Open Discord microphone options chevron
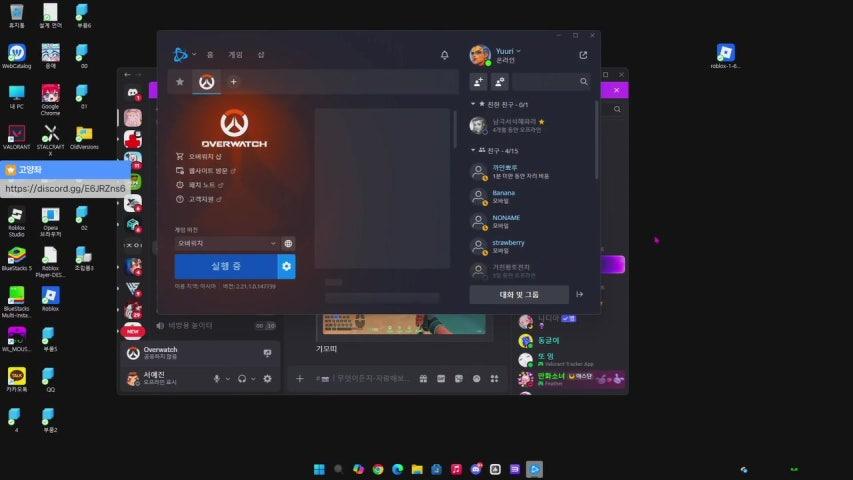853x480 pixels. click(228, 379)
